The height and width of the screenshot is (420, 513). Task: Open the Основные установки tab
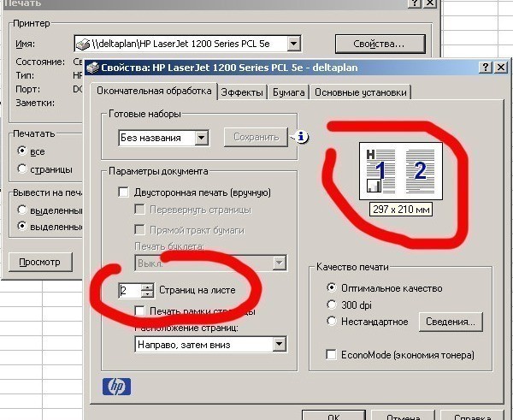pyautogui.click(x=361, y=92)
